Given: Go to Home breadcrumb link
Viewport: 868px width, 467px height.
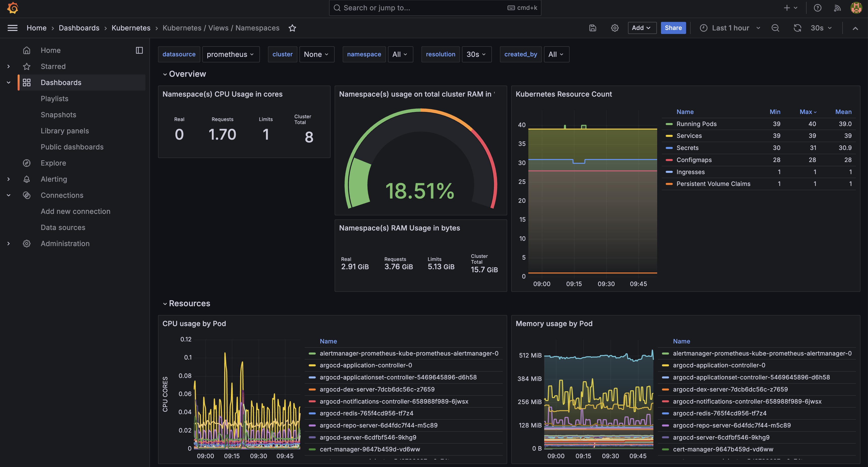Looking at the screenshot, I should pos(36,28).
